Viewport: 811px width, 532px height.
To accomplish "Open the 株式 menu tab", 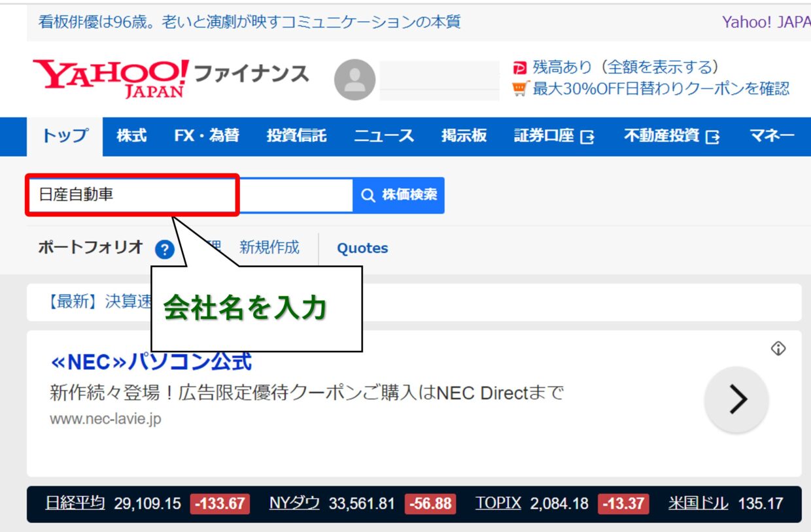I will click(131, 136).
